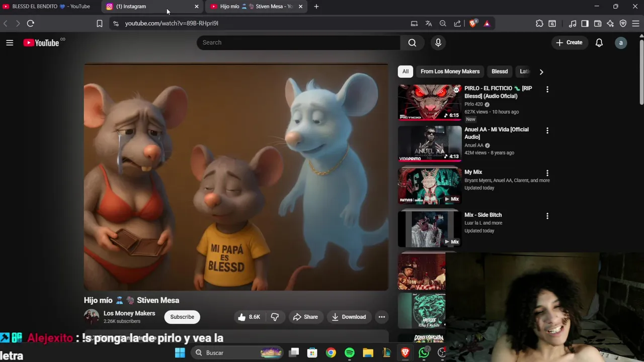The height and width of the screenshot is (362, 644).
Task: Click Brave Shields lion icon in address bar
Action: pyautogui.click(x=472, y=23)
